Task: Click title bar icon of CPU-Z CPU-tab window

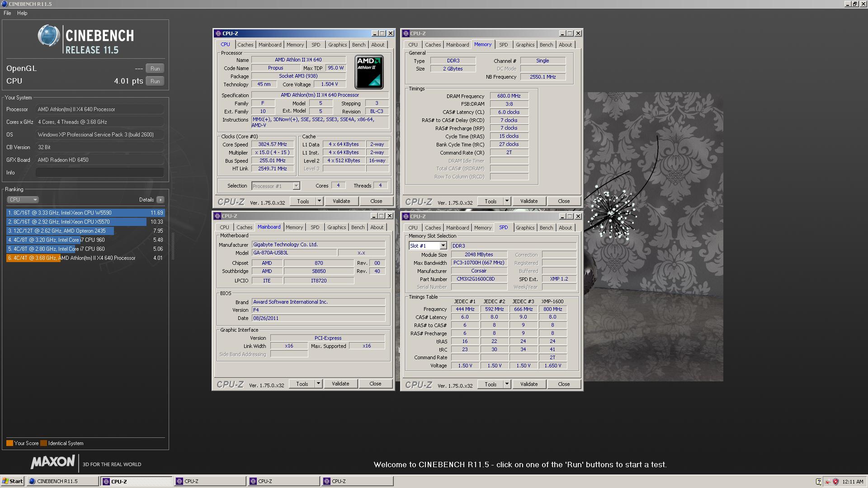Action: click(x=218, y=33)
